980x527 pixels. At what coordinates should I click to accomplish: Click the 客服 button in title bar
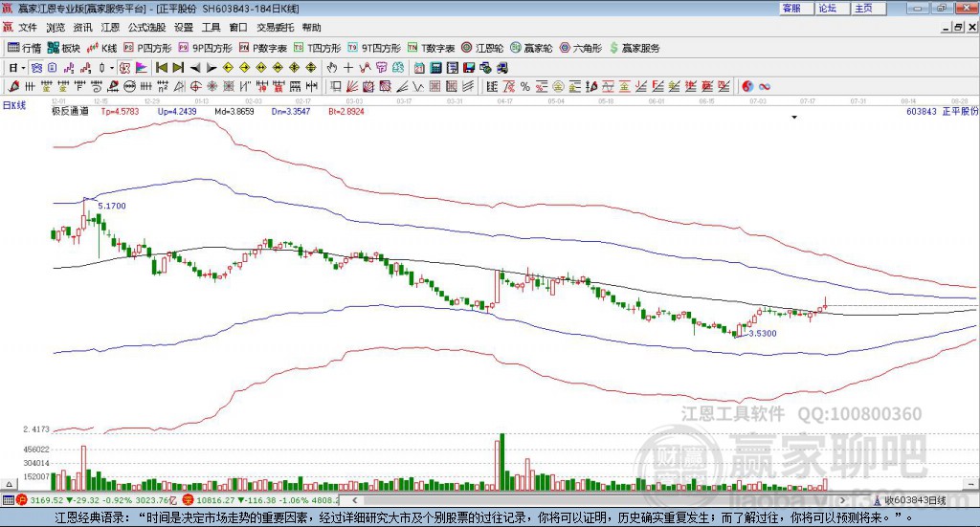coord(795,8)
